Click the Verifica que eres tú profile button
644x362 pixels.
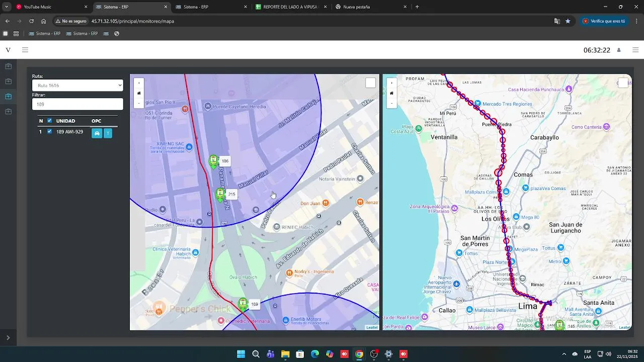point(604,21)
